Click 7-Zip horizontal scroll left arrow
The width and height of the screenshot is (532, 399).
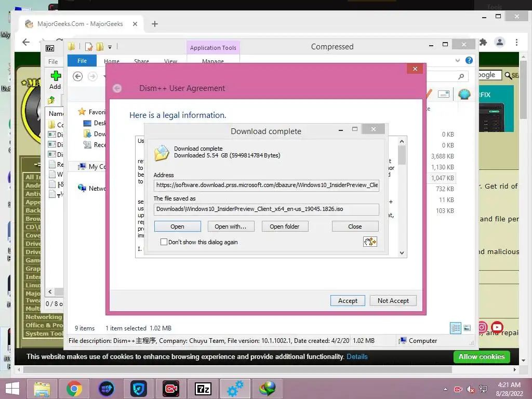point(50,291)
